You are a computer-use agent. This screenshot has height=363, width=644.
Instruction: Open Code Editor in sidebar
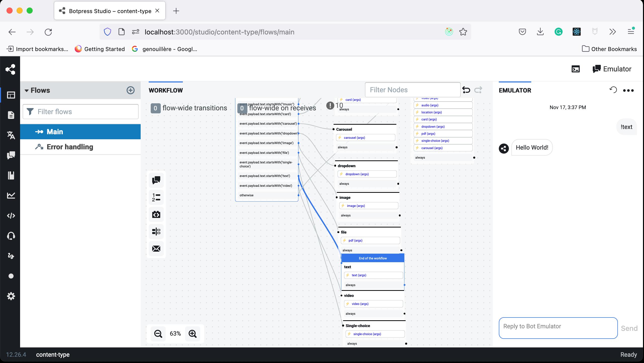click(x=11, y=216)
